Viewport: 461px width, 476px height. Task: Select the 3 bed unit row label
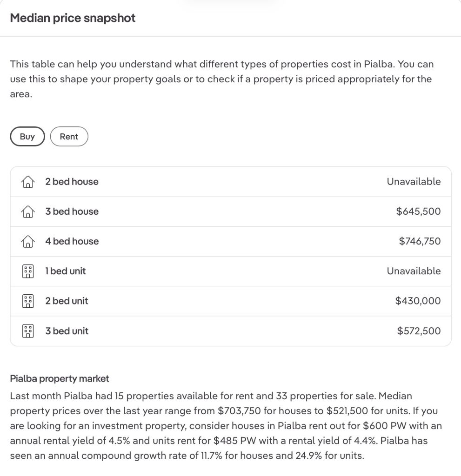point(67,331)
